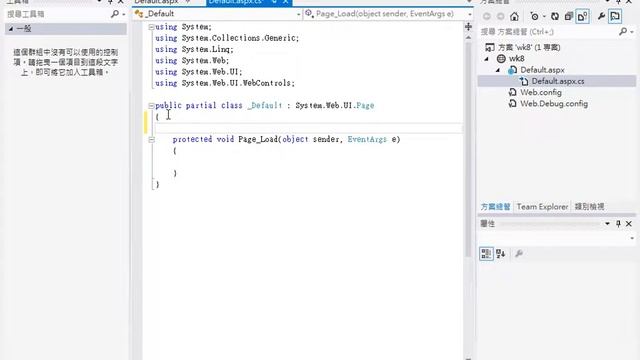
Task: Click 'System.Web.UI.Page' base class text
Action: 335,106
